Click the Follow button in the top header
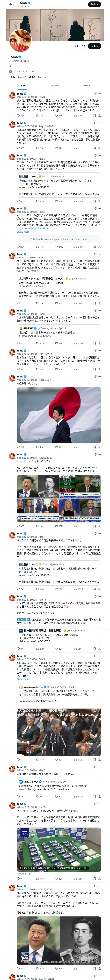110x980 pixels. [95, 4]
